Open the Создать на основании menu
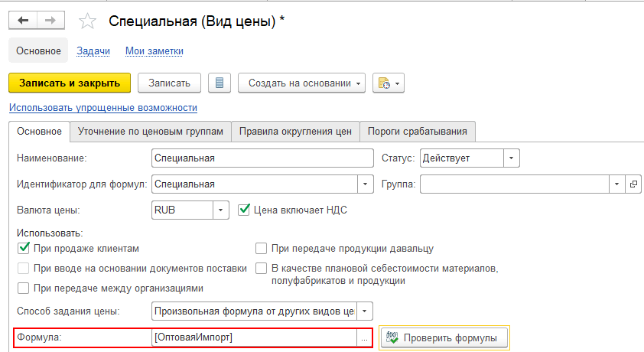This screenshot has height=352, width=644. tap(302, 83)
